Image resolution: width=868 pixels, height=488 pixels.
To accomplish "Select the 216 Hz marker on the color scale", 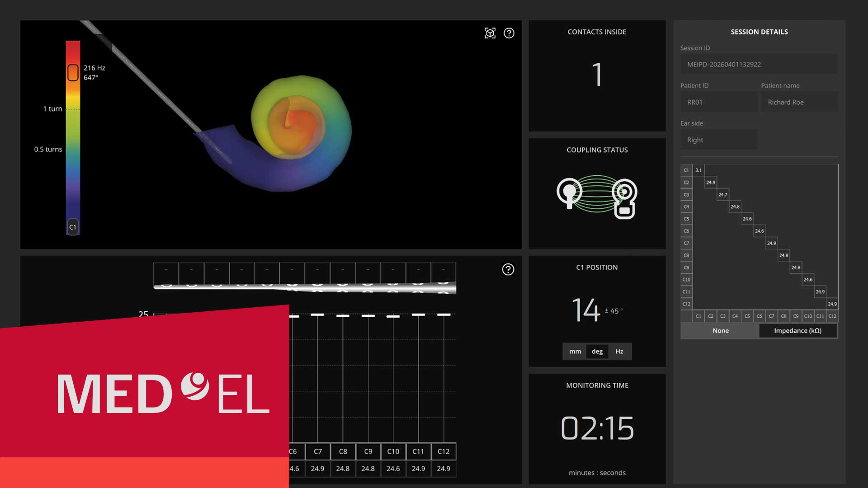I will click(73, 72).
